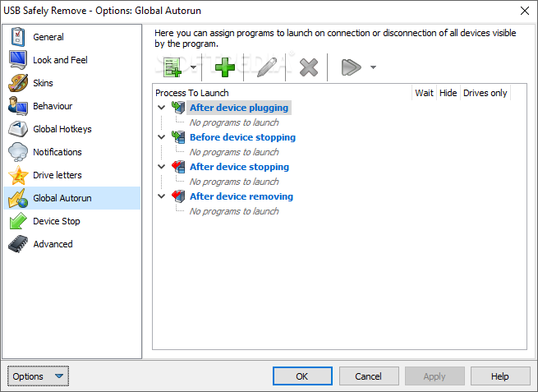Select Global Hotkeys in sidebar
The image size is (538, 392).
click(72, 129)
